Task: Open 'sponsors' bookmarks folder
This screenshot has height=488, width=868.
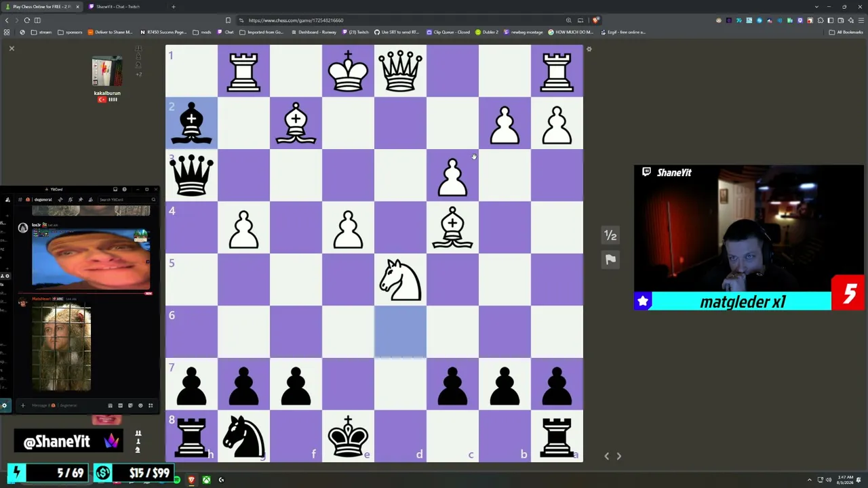Action: [70, 32]
